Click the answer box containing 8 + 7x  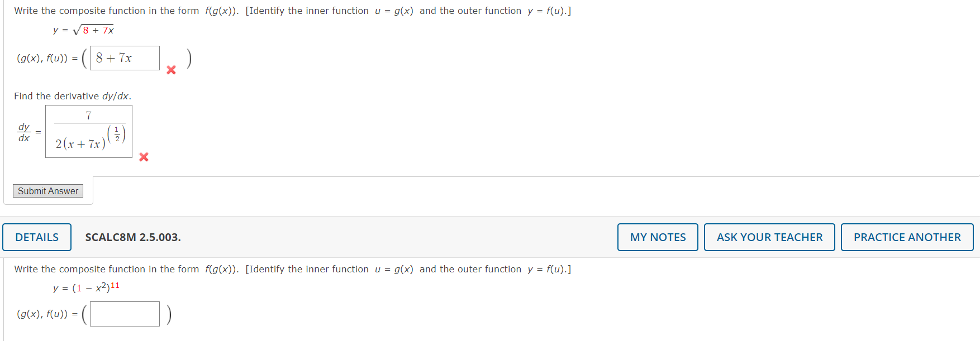(124, 57)
